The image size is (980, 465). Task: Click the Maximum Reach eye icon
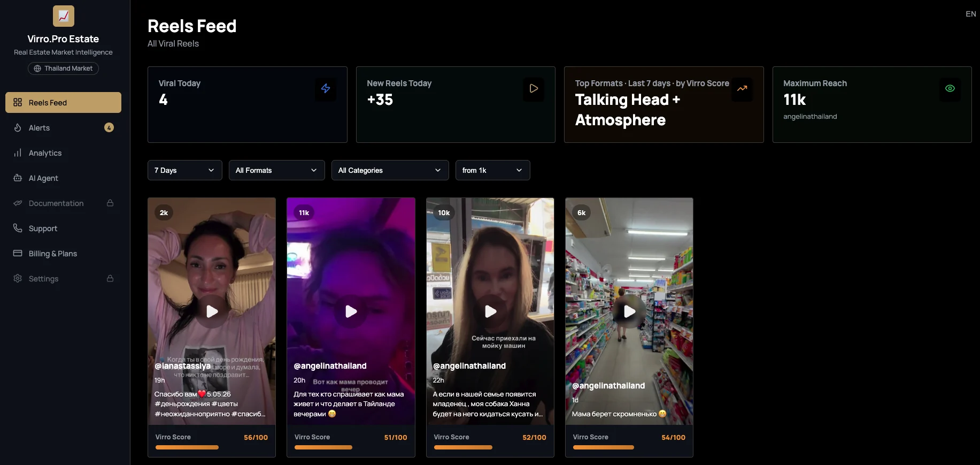pos(950,88)
